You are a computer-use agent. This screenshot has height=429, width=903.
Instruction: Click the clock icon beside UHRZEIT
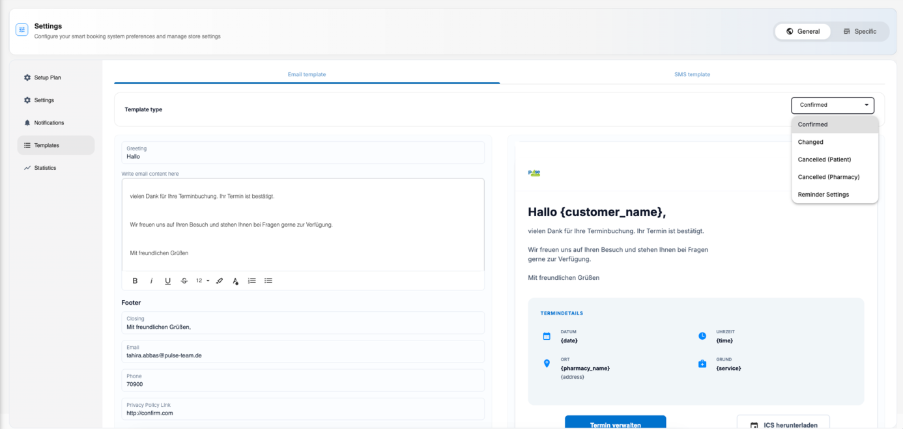(x=702, y=336)
